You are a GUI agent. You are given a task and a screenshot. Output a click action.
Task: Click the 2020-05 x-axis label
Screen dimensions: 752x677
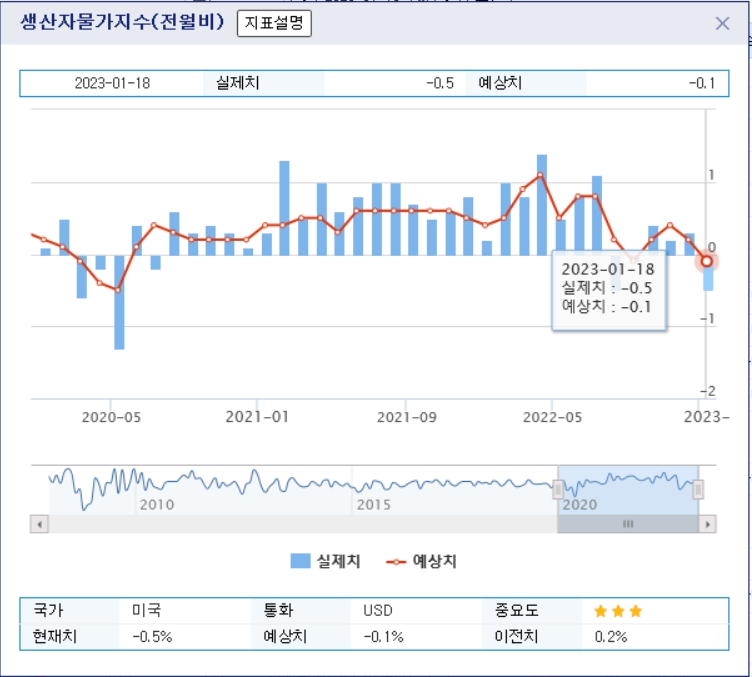coord(111,417)
